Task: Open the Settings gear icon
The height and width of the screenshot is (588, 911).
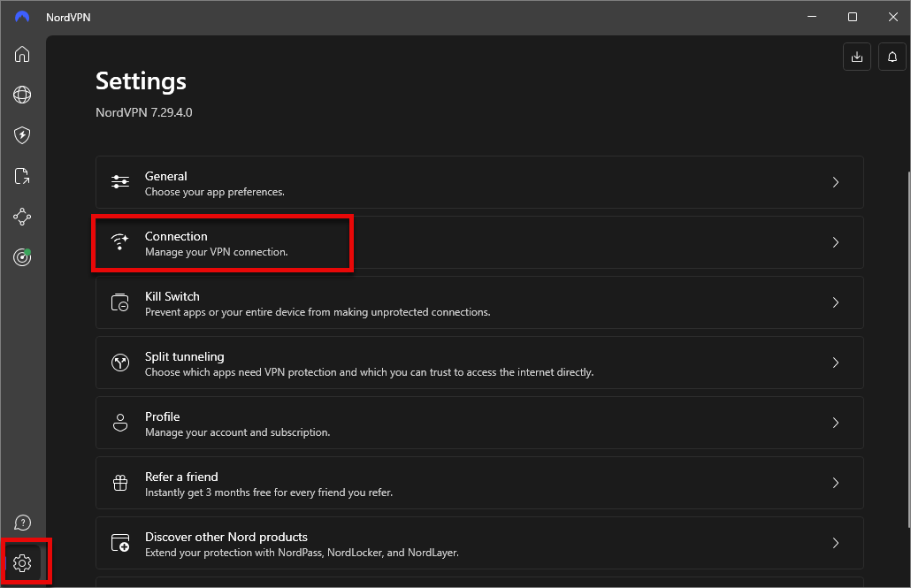Action: pos(22,563)
